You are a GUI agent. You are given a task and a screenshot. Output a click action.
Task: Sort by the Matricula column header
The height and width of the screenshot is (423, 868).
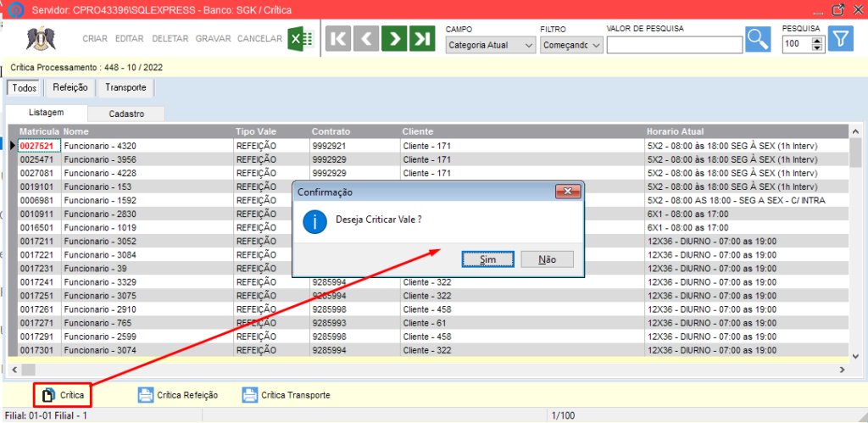click(x=39, y=131)
